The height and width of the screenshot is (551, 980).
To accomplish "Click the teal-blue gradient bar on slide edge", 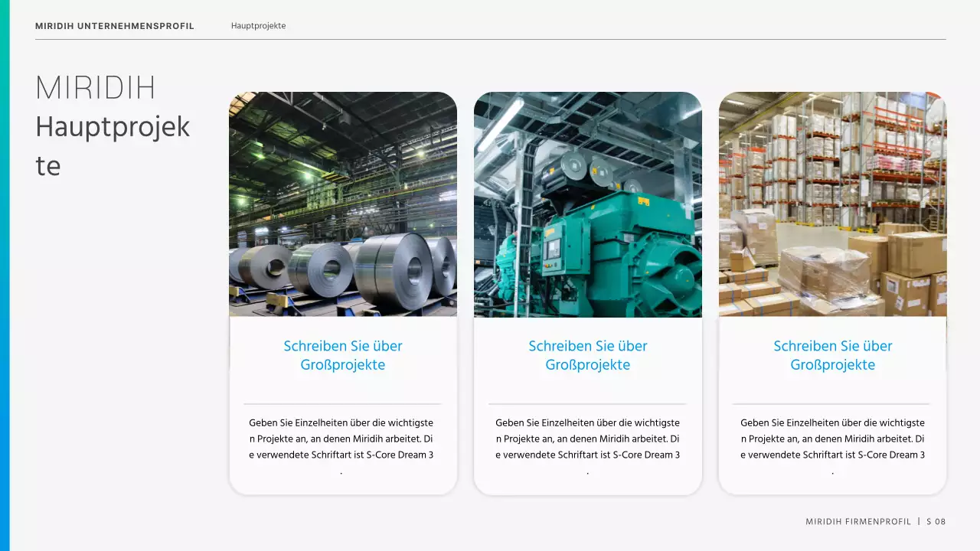I will [5, 275].
